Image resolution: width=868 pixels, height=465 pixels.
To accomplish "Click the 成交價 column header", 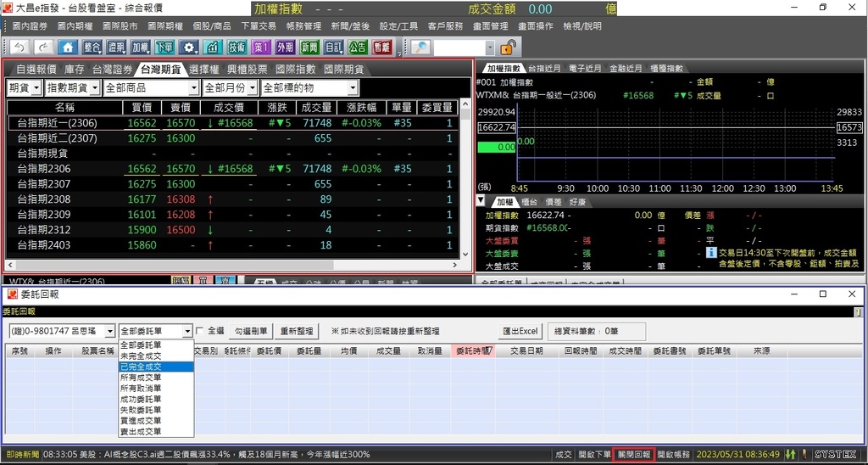I will pyautogui.click(x=229, y=108).
